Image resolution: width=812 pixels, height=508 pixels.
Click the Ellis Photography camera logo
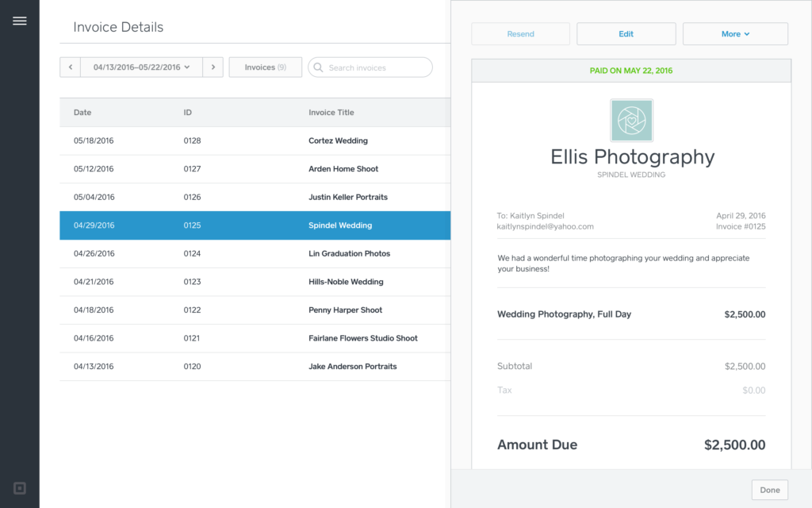pos(631,120)
